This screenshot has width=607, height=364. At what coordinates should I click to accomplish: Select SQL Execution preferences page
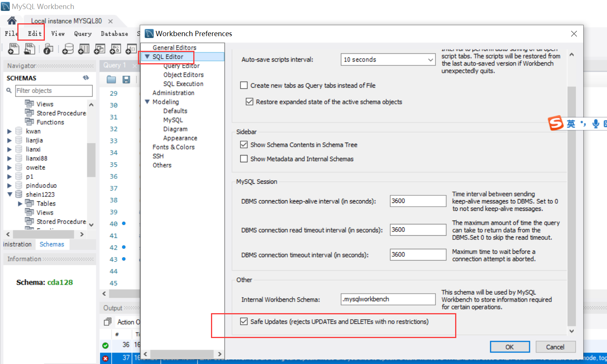pyautogui.click(x=183, y=84)
